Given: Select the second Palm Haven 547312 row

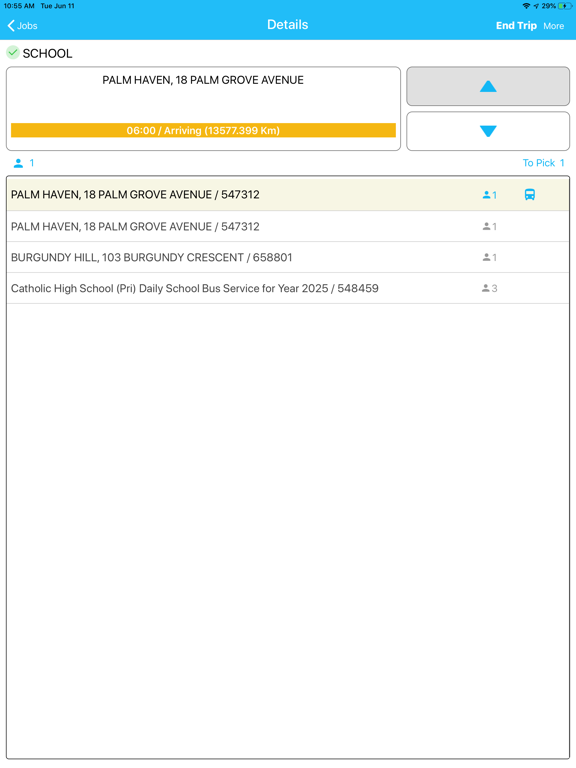Looking at the screenshot, I should pos(288,226).
